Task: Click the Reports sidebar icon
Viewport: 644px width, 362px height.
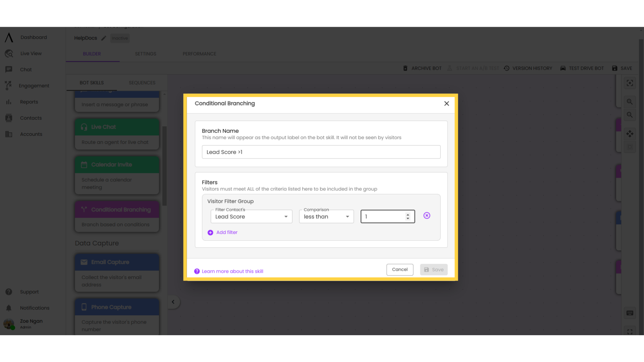Action: pos(8,102)
